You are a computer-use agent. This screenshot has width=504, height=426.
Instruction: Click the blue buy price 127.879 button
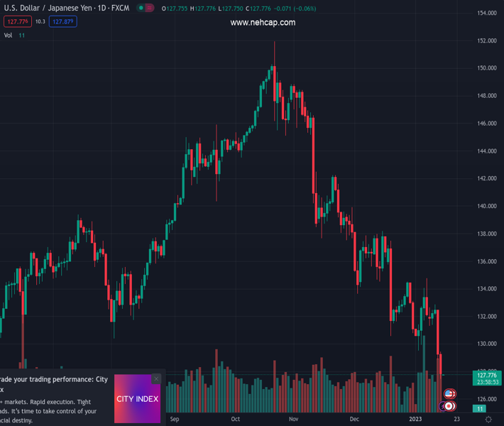coord(62,22)
